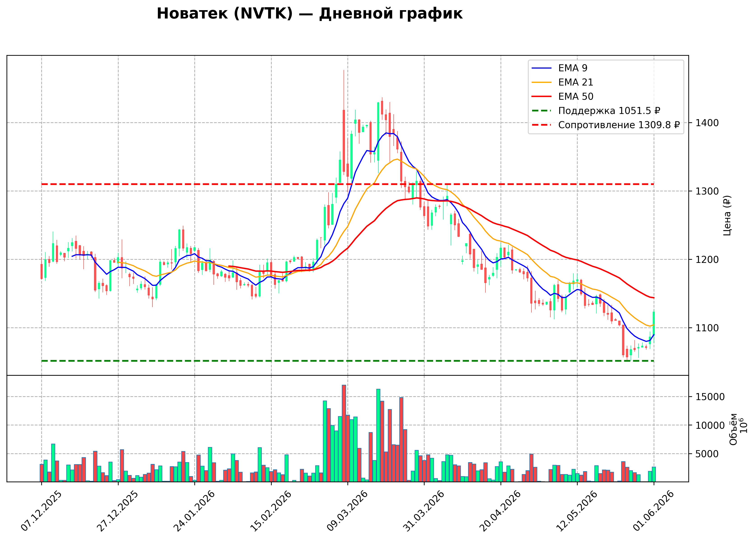Click the "15000" volume axis label
This screenshot has height=540, width=756.
[x=710, y=397]
